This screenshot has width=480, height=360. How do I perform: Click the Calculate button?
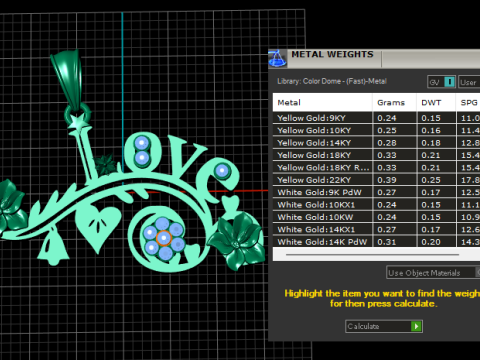(x=384, y=326)
